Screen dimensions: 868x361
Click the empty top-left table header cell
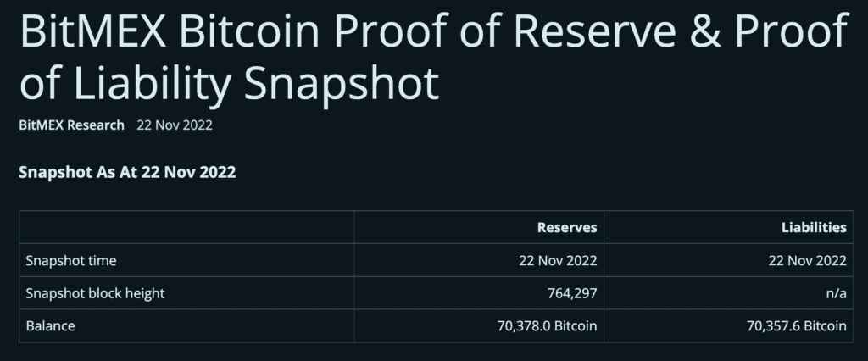[186, 227]
